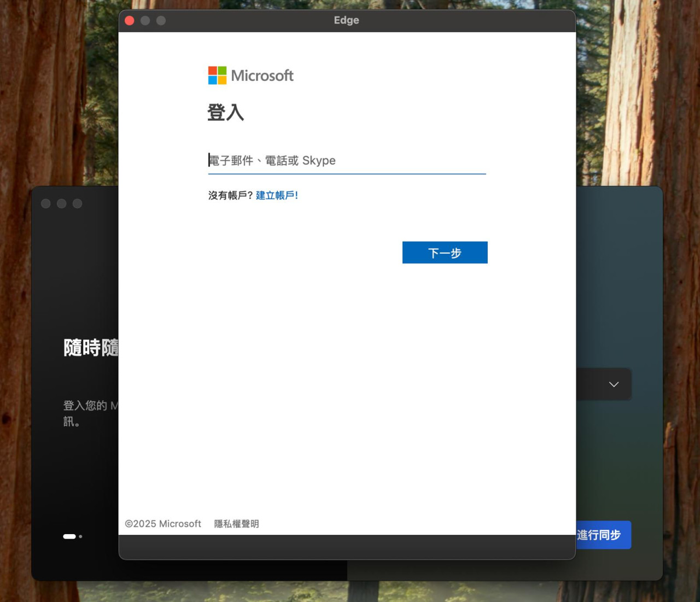This screenshot has height=602, width=700.
Task: Click the green zoom button on the Edge dialog
Action: (x=160, y=20)
